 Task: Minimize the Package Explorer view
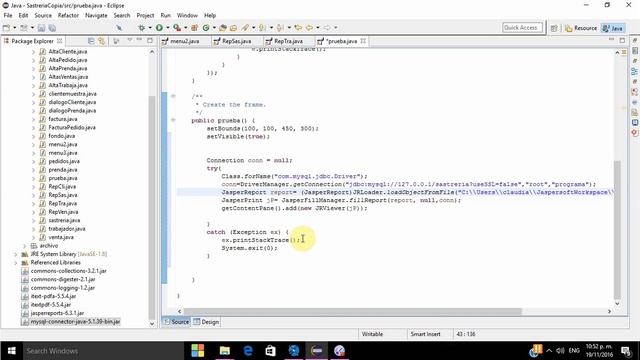tap(140, 40)
